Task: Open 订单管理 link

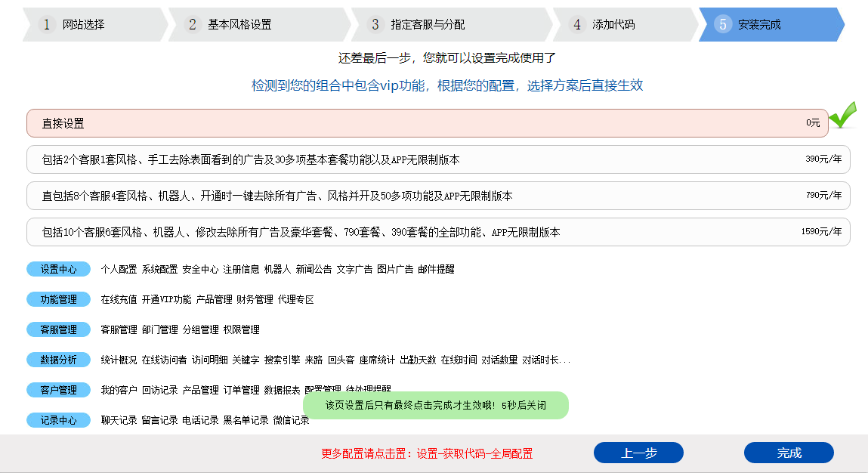Action: coord(241,390)
